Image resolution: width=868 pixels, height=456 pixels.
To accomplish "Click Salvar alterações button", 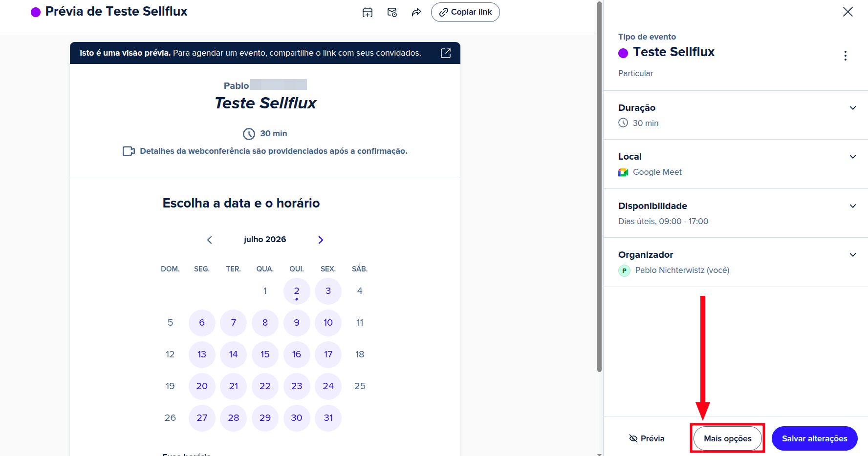I will pos(814,438).
